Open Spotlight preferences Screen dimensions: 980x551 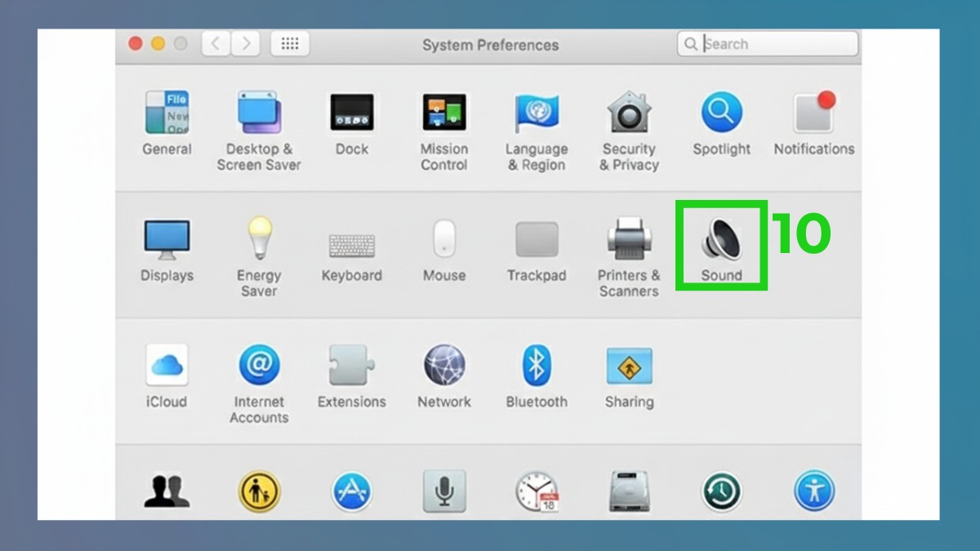721,116
